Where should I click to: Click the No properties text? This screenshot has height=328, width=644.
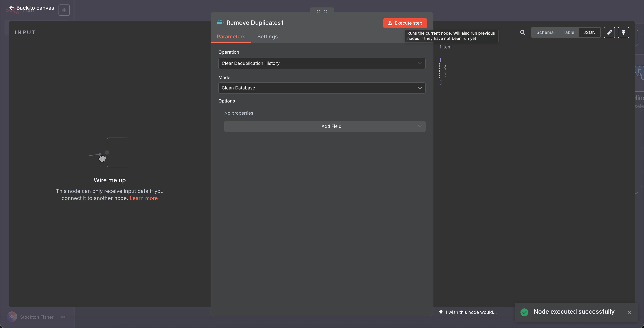239,113
